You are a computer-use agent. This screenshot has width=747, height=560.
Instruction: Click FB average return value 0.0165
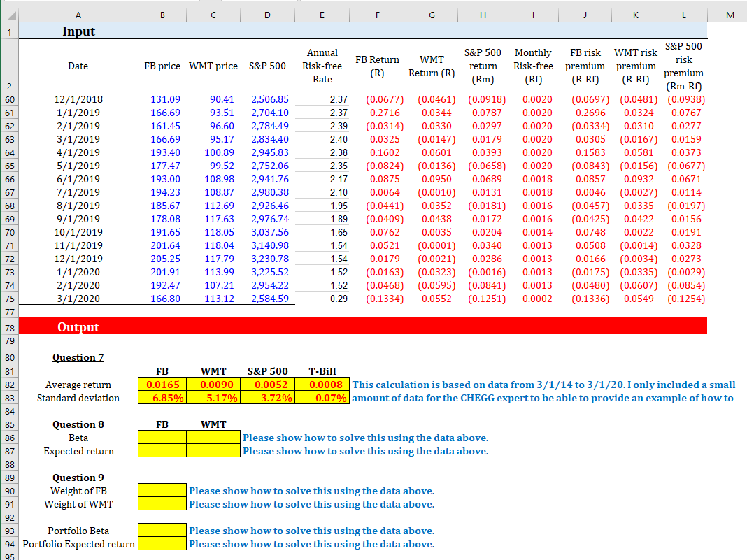162,385
